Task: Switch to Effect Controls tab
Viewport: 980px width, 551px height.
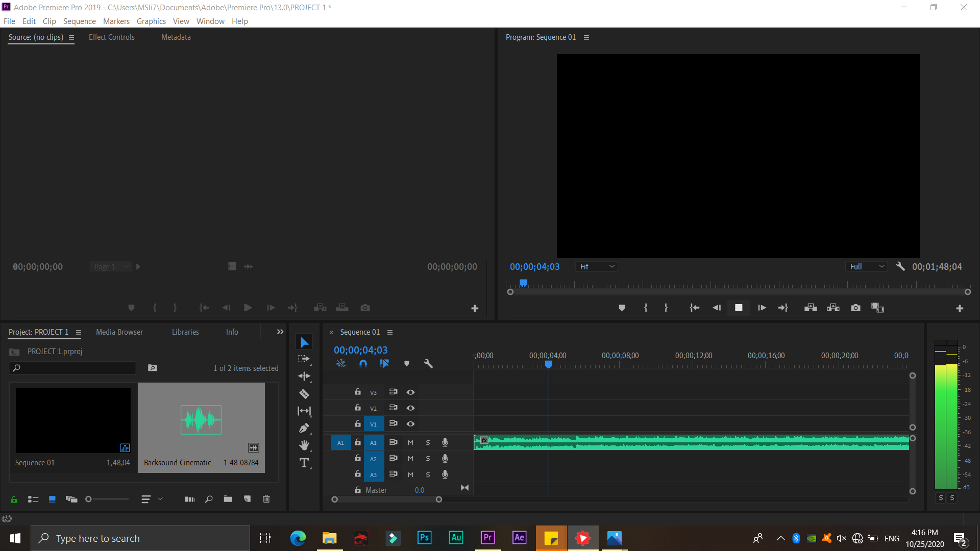Action: click(112, 37)
